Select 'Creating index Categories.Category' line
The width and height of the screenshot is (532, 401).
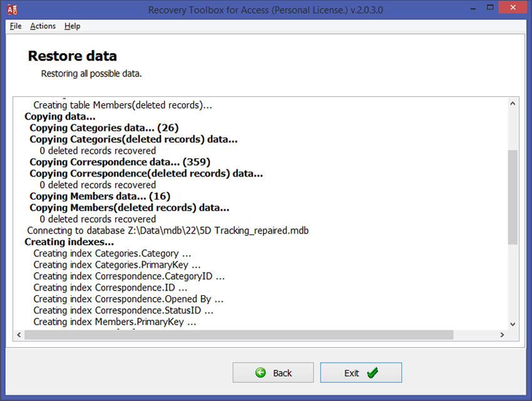[112, 253]
